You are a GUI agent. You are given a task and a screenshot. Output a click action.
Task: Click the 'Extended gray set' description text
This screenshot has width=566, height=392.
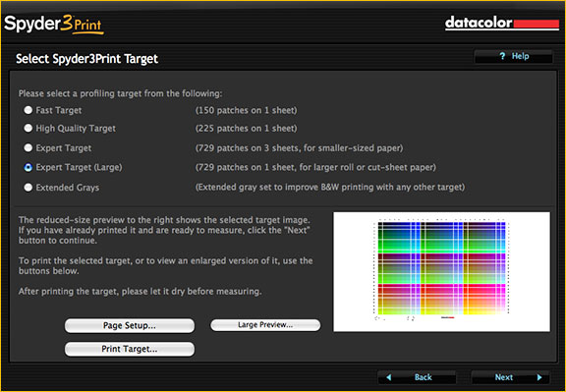pos(330,188)
